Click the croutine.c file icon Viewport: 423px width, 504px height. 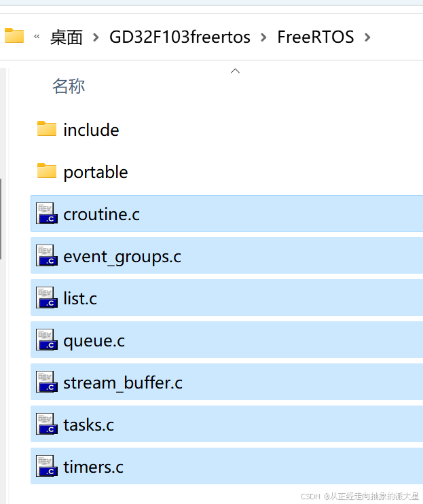click(x=47, y=213)
